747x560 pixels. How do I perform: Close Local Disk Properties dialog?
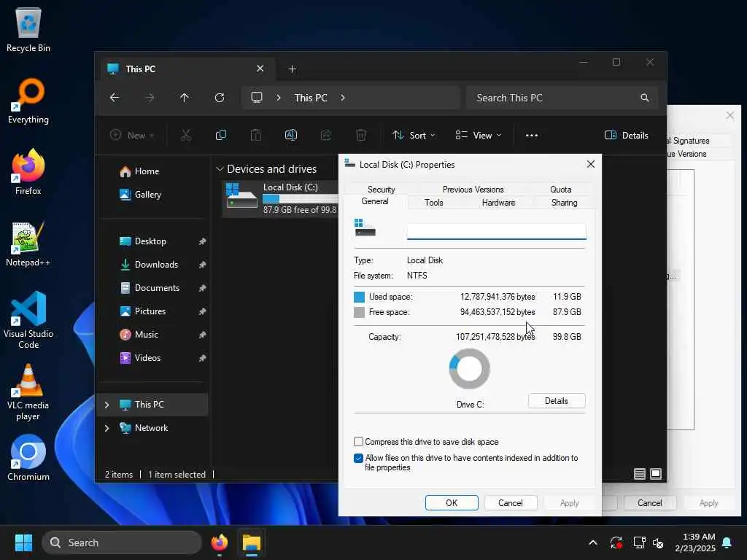(x=591, y=164)
